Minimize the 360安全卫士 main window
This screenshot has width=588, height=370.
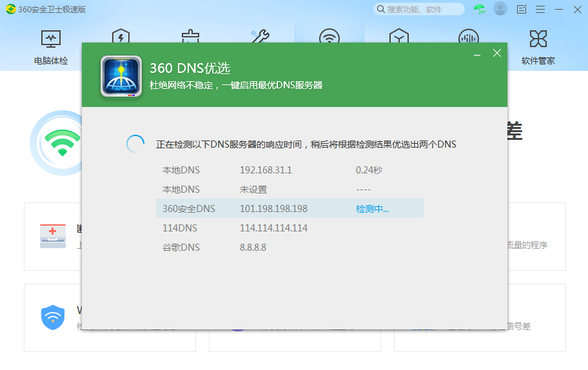click(559, 10)
